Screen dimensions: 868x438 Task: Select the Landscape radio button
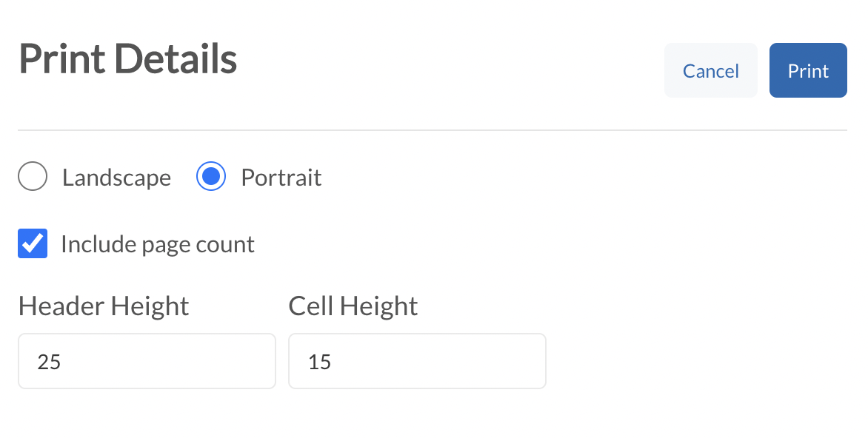pyautogui.click(x=33, y=178)
